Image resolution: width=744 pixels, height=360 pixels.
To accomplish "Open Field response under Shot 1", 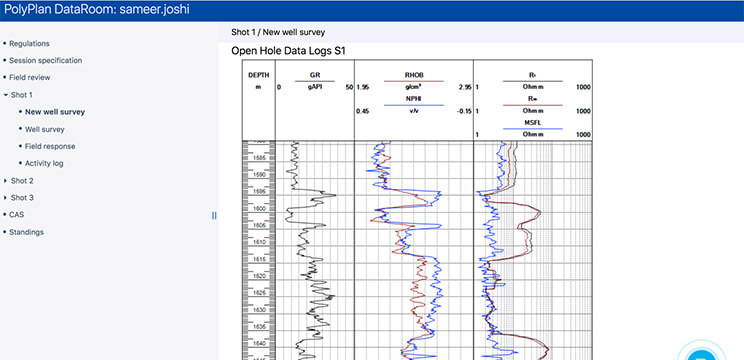I will pos(50,146).
